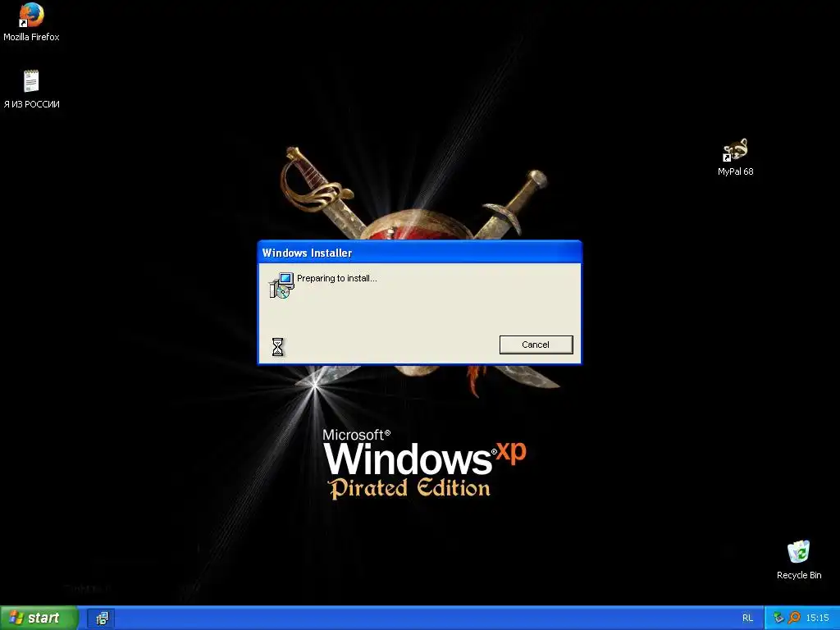840x630 pixels.
Task: Click the "Mozilla Firefox" icon label
Action: pos(31,37)
